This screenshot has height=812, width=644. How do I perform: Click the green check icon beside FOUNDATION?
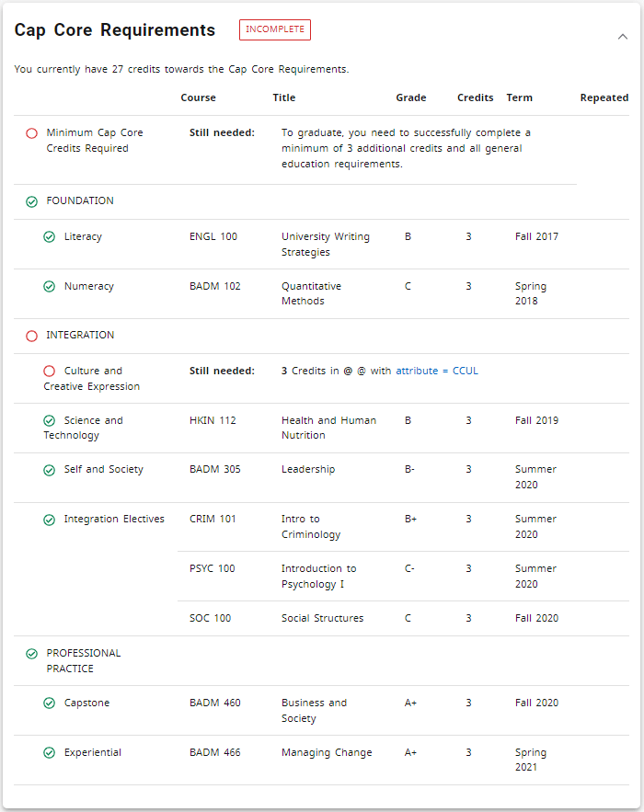[31, 201]
